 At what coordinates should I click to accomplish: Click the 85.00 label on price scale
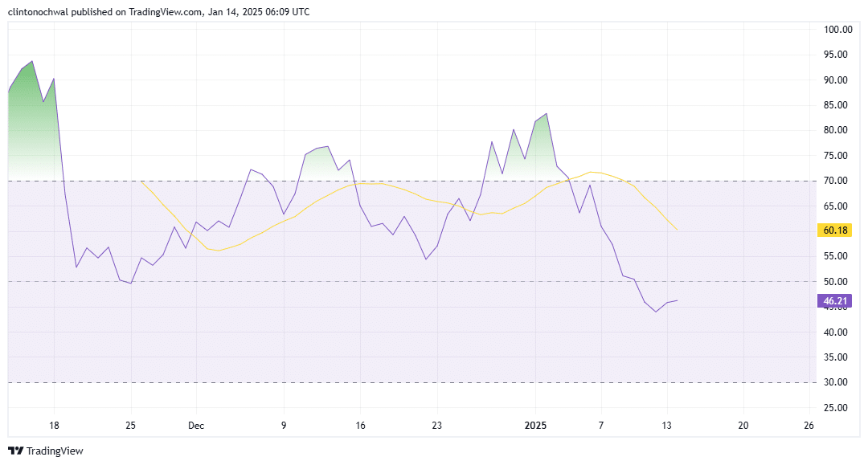[x=837, y=105]
